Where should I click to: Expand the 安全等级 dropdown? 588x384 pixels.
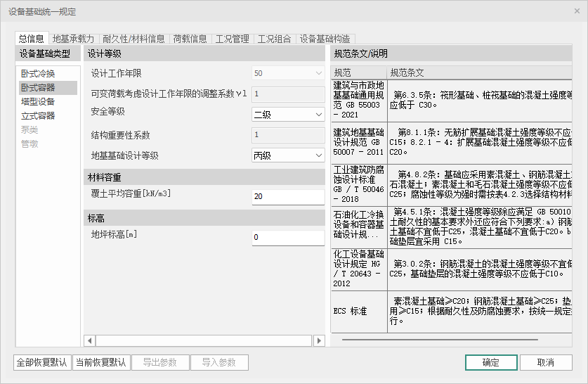click(x=287, y=114)
